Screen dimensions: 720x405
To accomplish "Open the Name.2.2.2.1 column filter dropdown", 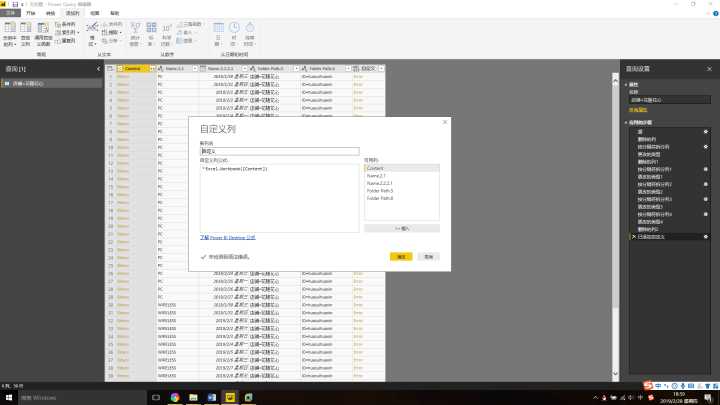I will pos(244,68).
